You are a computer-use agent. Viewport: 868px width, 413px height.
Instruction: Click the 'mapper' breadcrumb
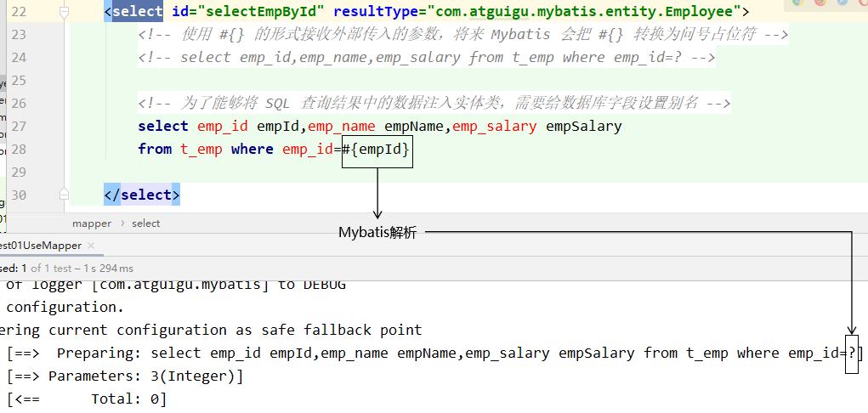[x=92, y=223]
